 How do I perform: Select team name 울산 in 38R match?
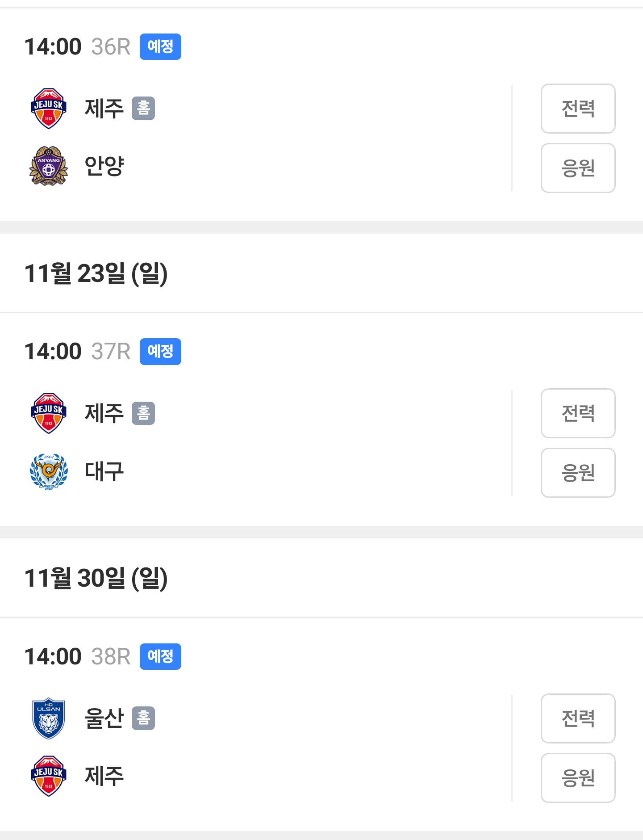tap(104, 718)
